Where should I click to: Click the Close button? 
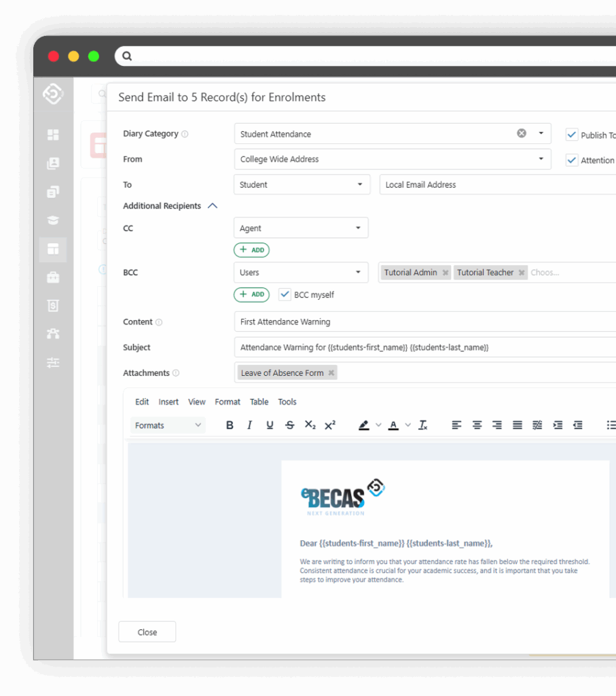(147, 632)
